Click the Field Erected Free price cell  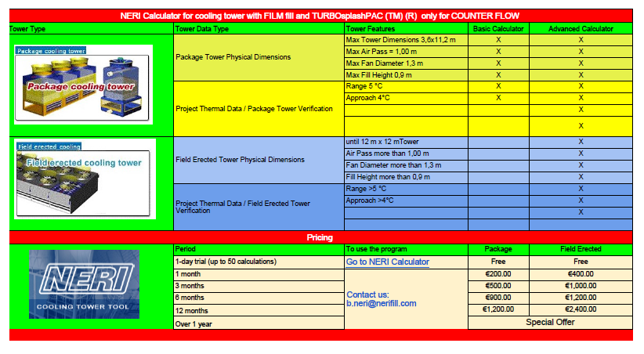point(581,262)
